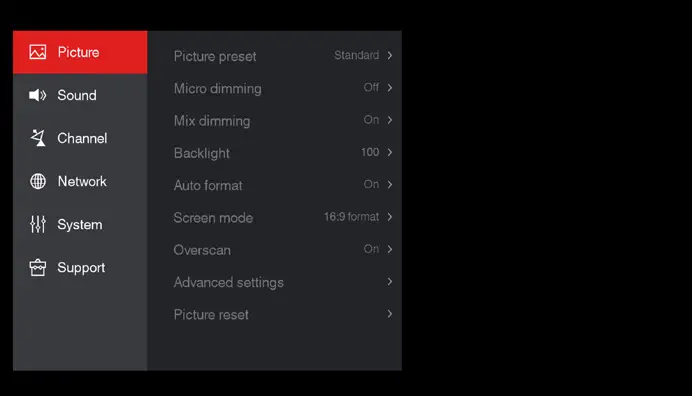Toggle the Overscan On value
The width and height of the screenshot is (692, 396).
point(371,249)
